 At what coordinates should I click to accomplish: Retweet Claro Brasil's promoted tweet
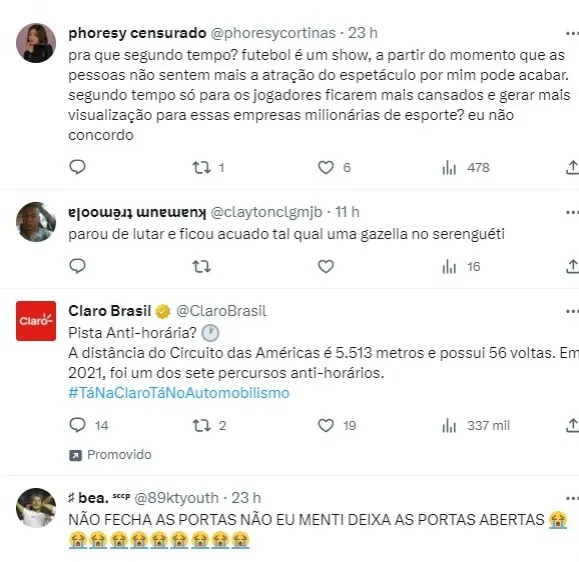coord(209,425)
